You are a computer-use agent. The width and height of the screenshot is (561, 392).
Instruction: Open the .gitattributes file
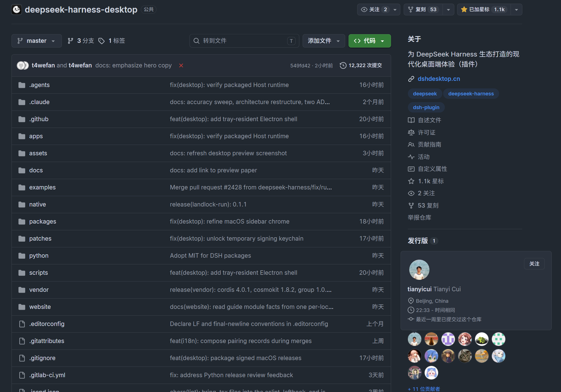tap(47, 341)
